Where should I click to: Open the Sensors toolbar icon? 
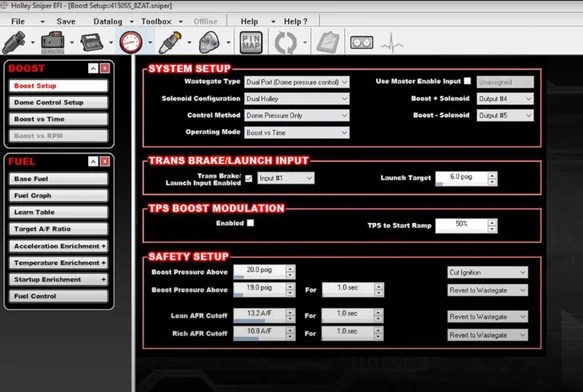(x=52, y=42)
